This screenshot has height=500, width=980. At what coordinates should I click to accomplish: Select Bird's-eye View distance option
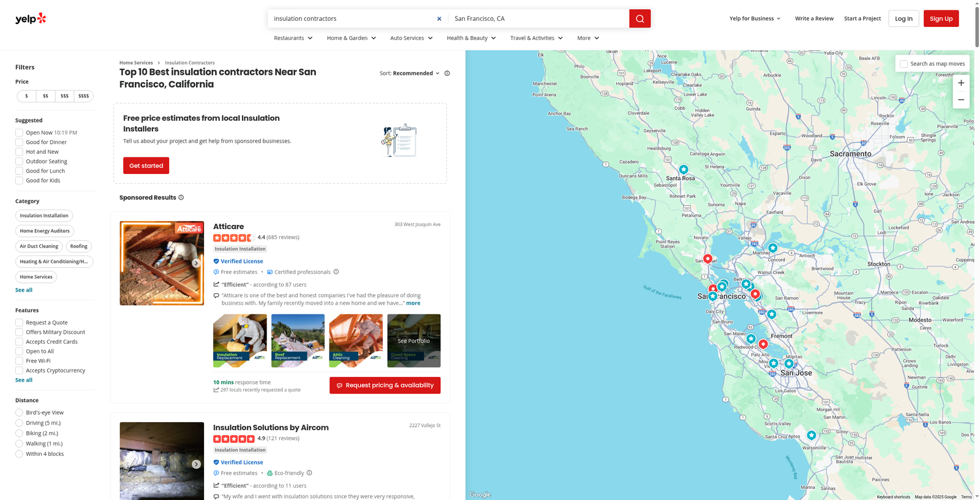click(19, 412)
